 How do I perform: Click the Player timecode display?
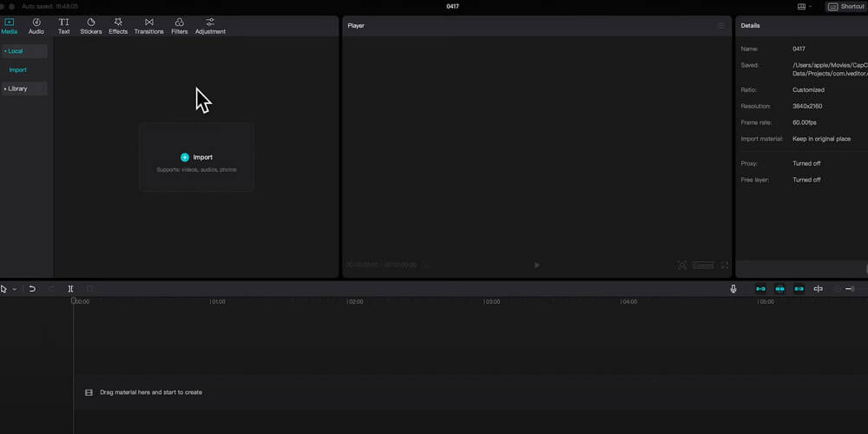tap(381, 265)
